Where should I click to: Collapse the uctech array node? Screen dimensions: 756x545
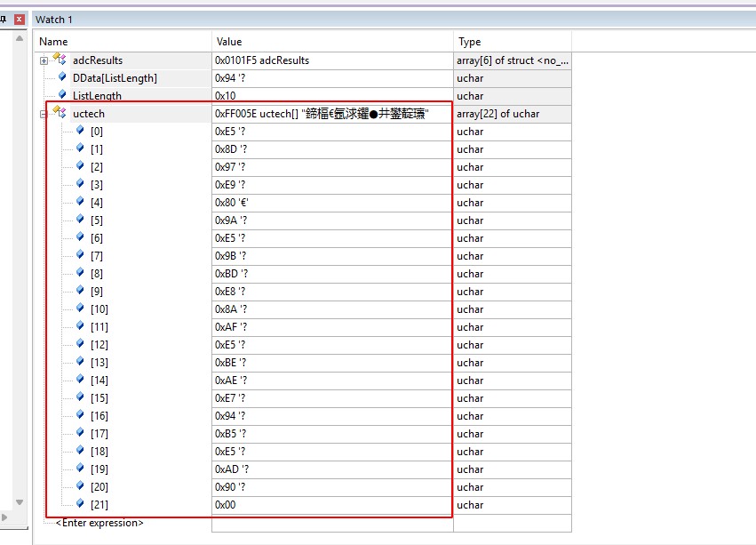(44, 114)
